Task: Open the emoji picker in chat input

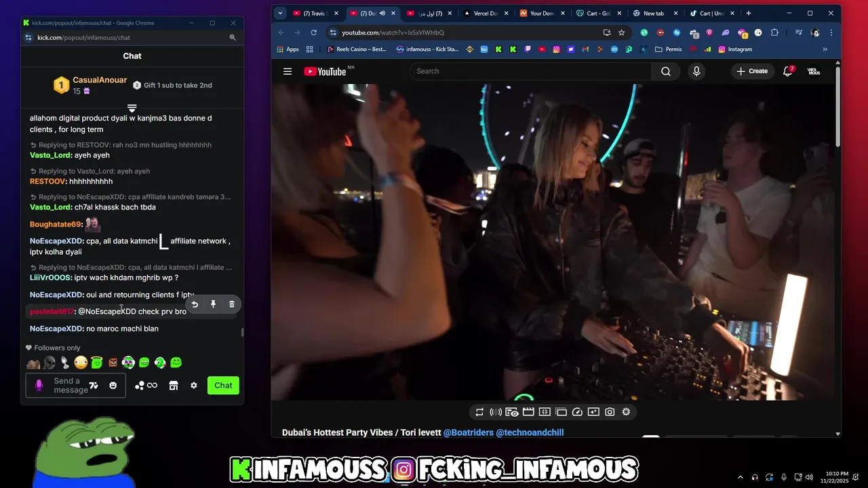Action: pos(113,386)
